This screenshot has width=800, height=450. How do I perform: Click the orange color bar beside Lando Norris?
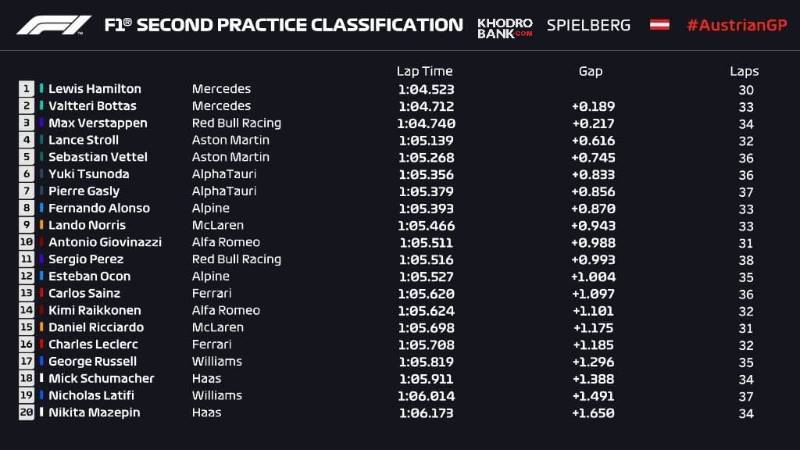point(41,225)
